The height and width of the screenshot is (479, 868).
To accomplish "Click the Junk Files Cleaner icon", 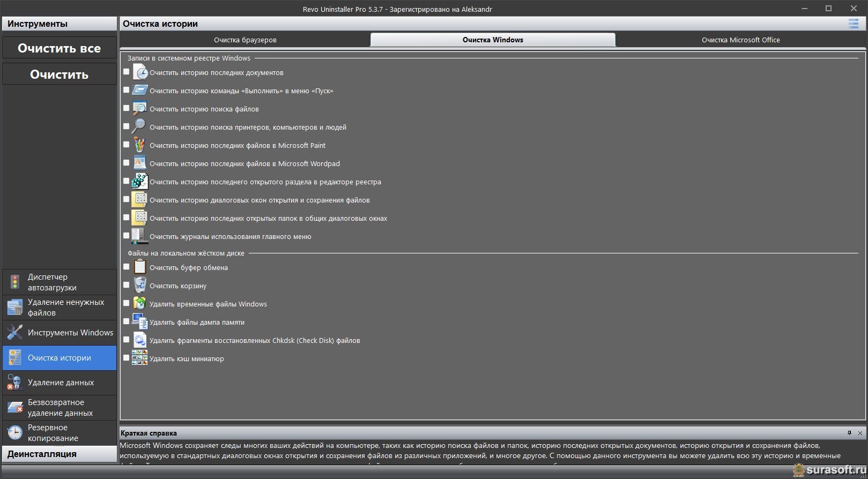I will [x=15, y=307].
